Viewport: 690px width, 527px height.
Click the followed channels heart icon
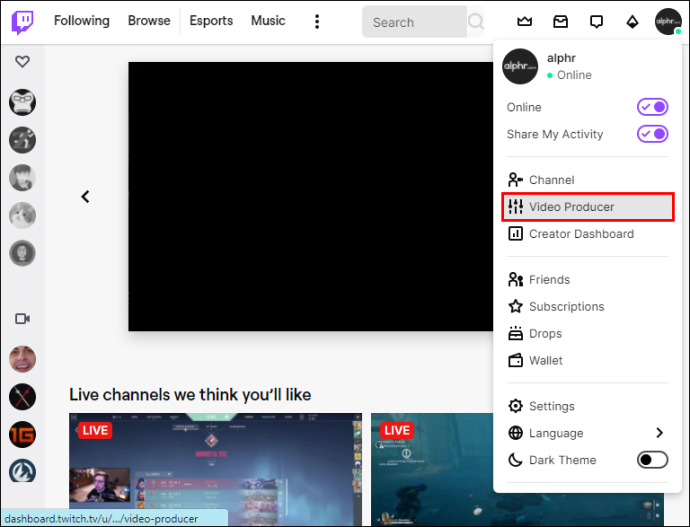tap(22, 61)
